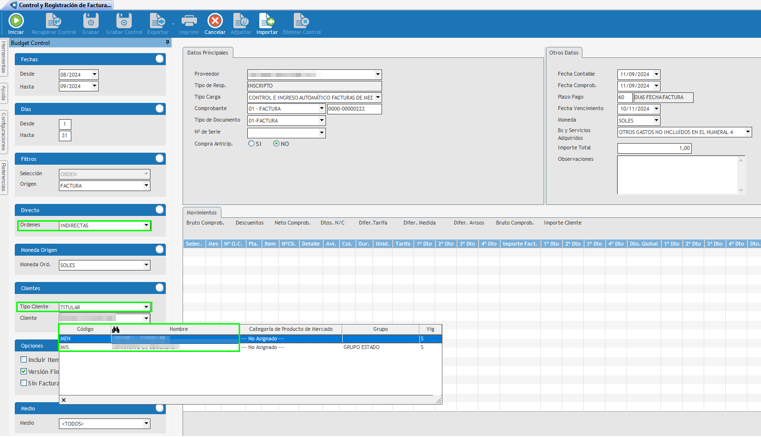The image size is (761, 437).
Task: Click the Grabar save icon
Action: tap(91, 21)
